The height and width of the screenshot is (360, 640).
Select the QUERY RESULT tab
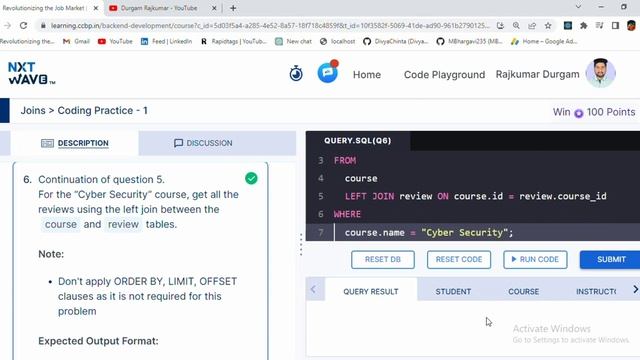coord(371,291)
